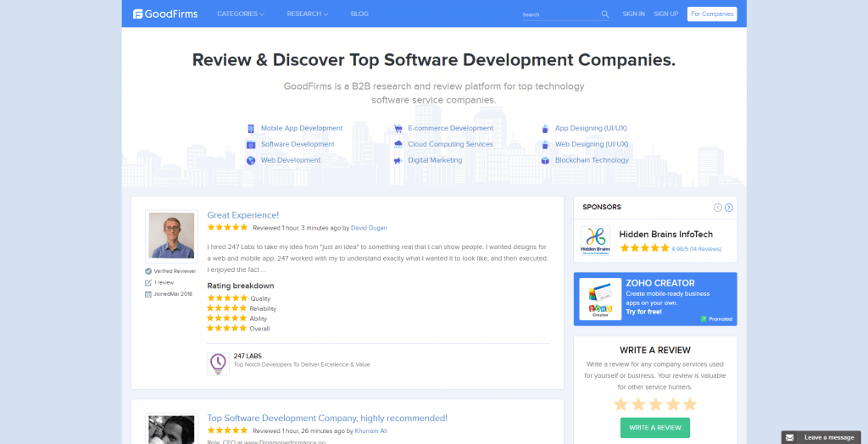
Task: Open the Sign In page
Action: click(633, 14)
